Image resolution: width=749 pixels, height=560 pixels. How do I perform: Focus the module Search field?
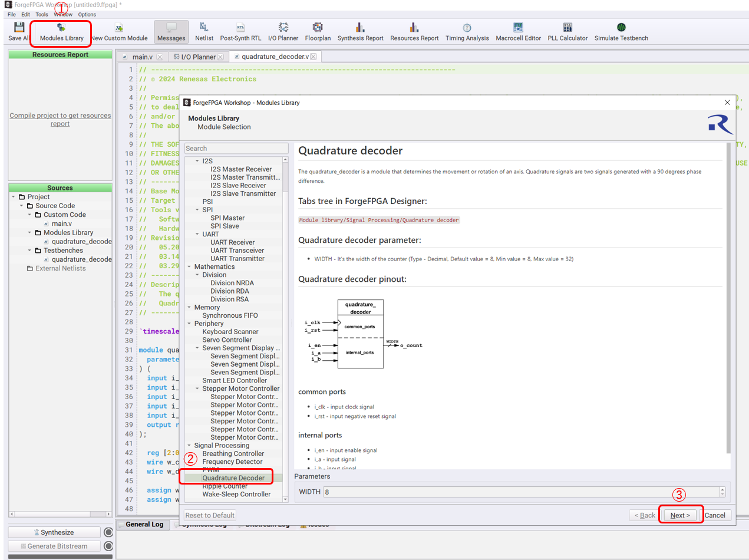(236, 149)
